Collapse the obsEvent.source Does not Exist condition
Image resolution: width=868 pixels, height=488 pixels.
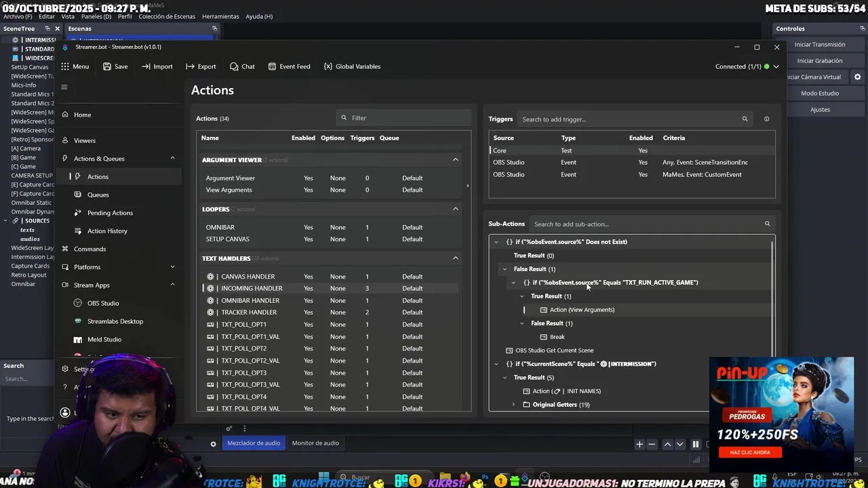(x=496, y=242)
